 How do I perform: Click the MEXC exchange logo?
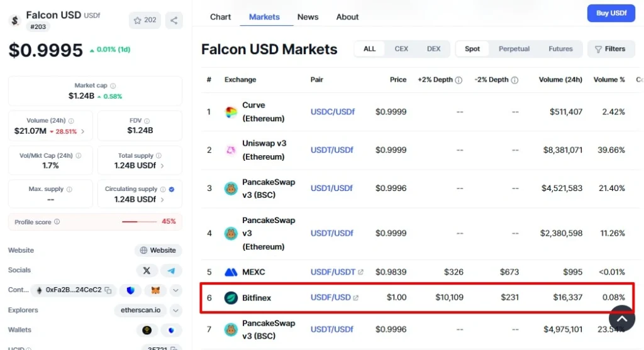231,272
